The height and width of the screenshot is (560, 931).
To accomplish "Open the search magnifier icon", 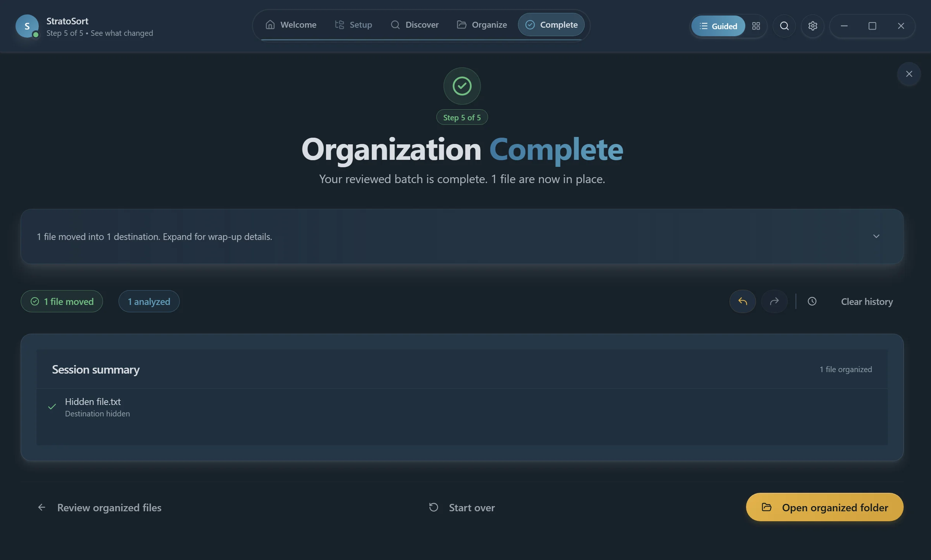I will click(784, 26).
